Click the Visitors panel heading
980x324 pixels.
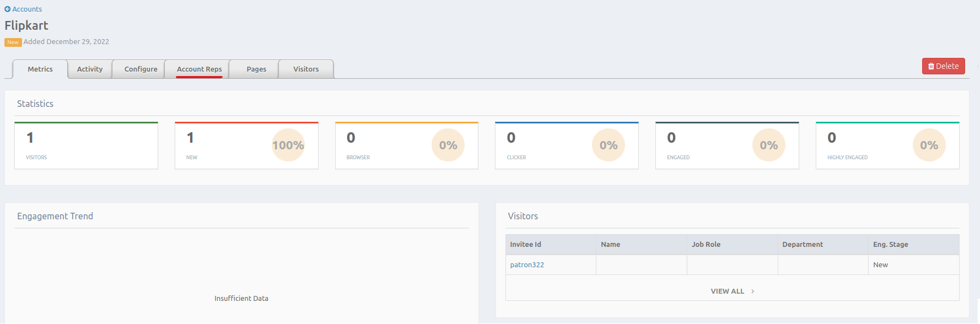pos(523,217)
